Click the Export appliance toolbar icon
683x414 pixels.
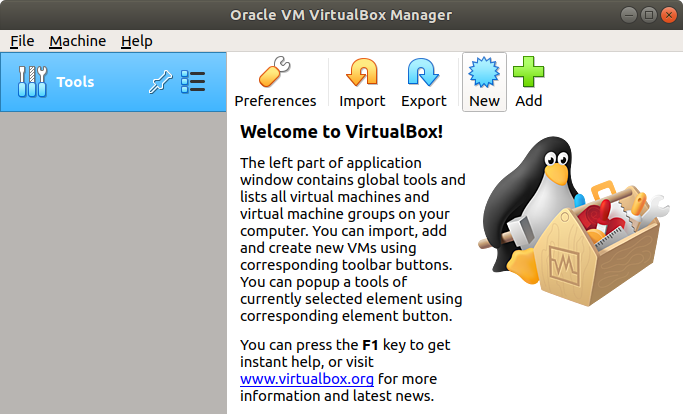coord(423,72)
